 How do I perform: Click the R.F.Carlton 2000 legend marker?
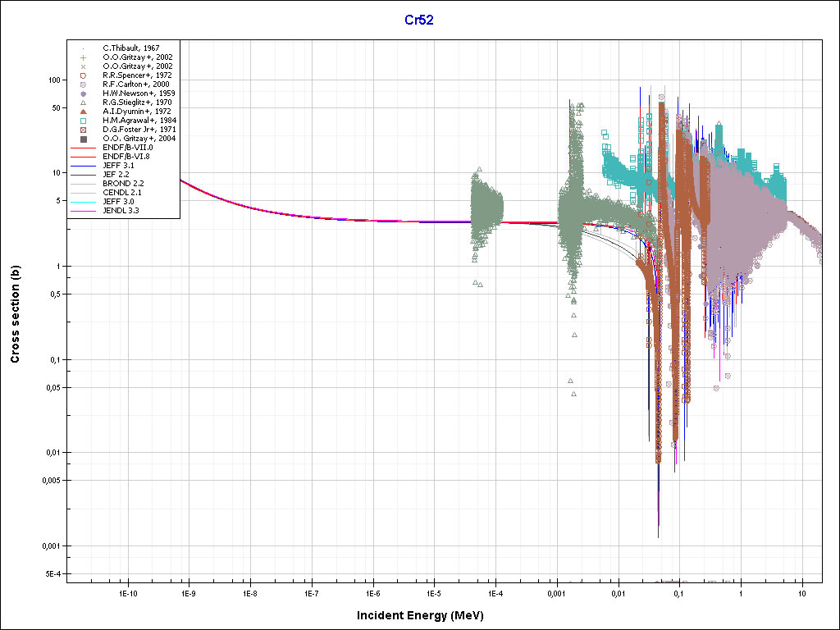(84, 84)
